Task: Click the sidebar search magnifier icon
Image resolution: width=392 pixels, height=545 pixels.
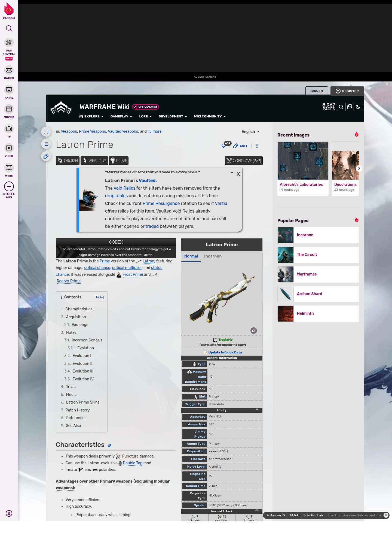Action: [x=9, y=28]
